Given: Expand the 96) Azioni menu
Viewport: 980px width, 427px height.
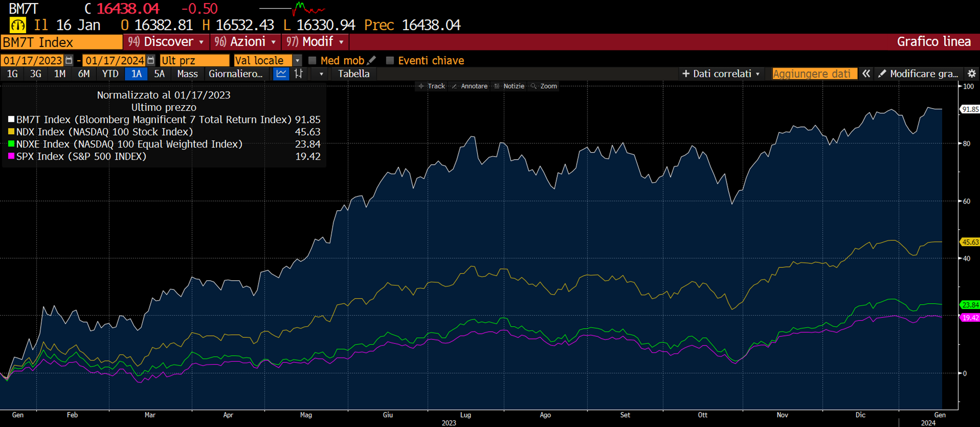Looking at the screenshot, I should [245, 42].
